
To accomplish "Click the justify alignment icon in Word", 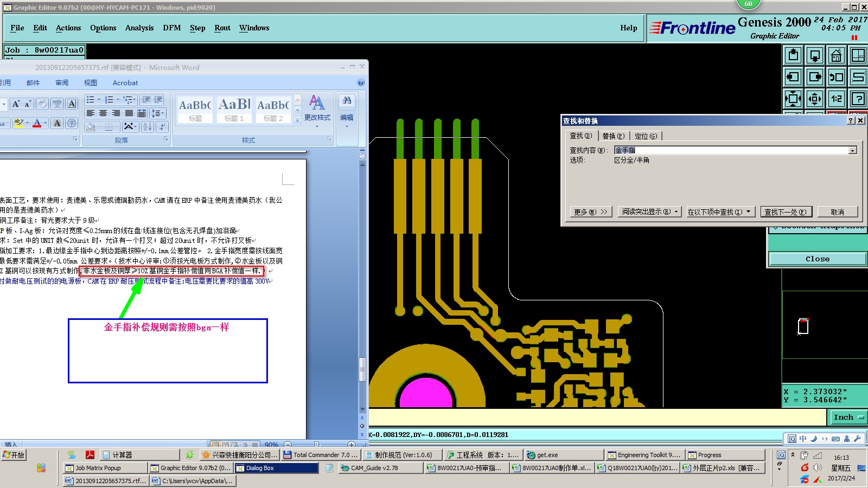I will (x=129, y=113).
